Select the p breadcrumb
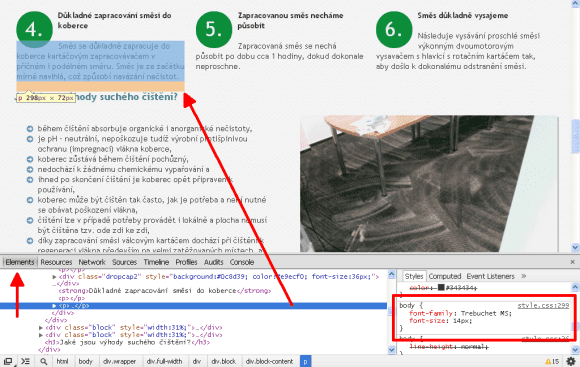 coord(306,361)
